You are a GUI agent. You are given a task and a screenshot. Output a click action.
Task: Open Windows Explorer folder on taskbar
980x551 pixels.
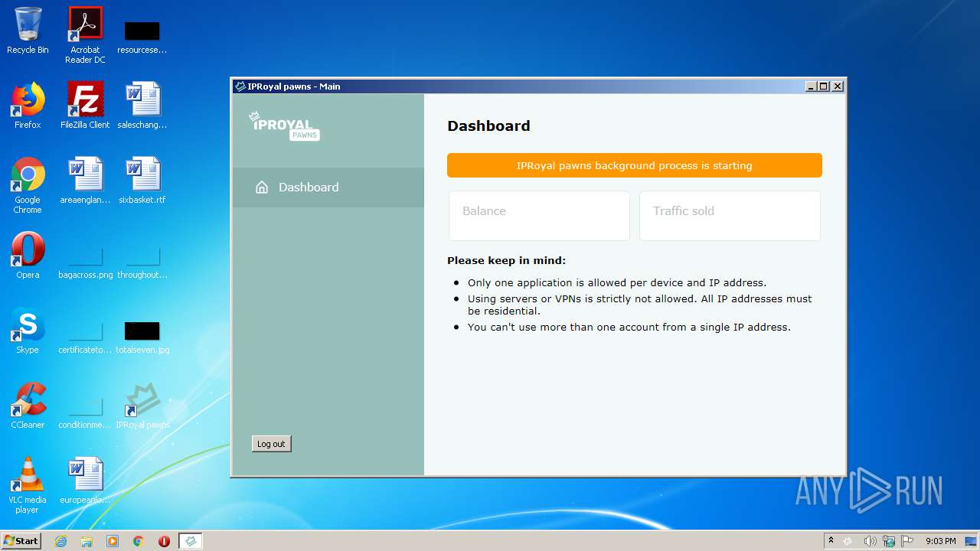point(87,541)
